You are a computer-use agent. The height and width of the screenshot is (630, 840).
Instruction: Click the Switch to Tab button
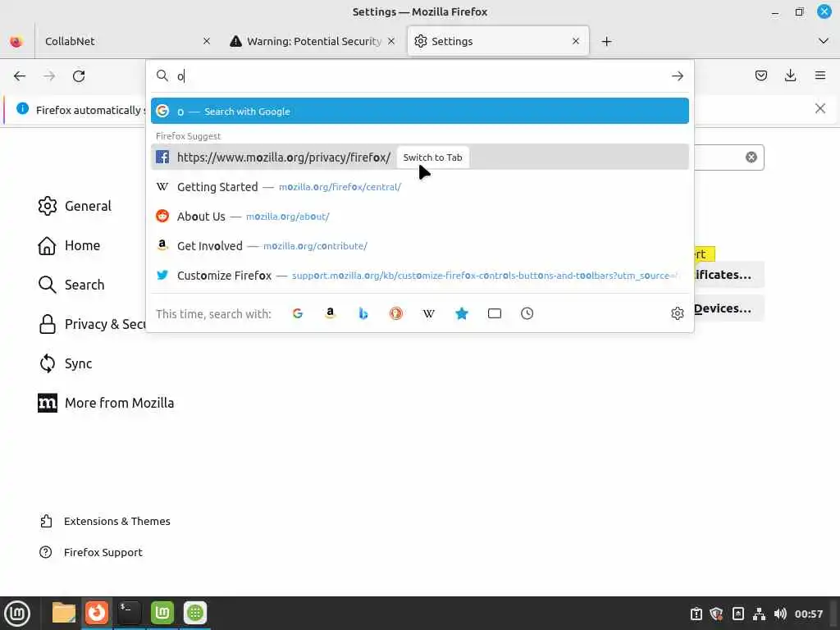coord(432,157)
